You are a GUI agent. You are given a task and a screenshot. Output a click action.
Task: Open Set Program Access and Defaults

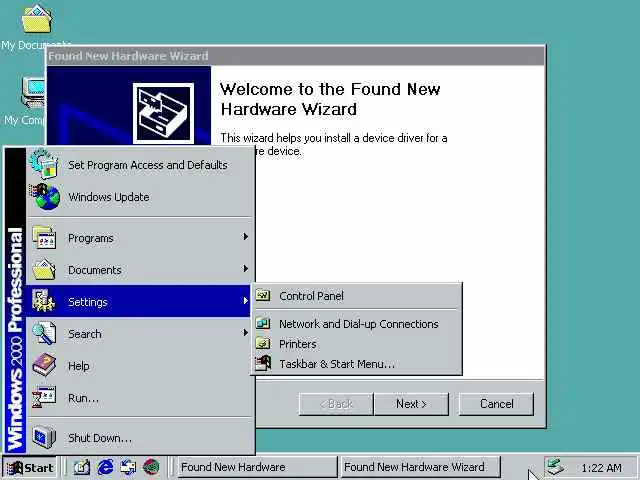click(x=139, y=165)
